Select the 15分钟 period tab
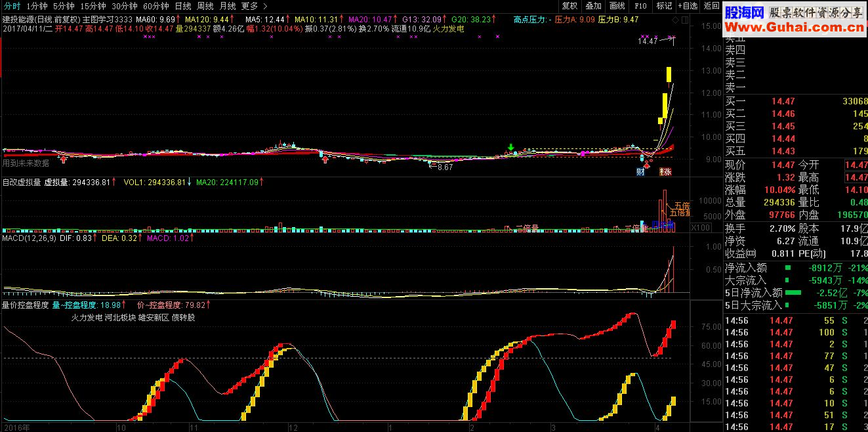 coord(93,6)
